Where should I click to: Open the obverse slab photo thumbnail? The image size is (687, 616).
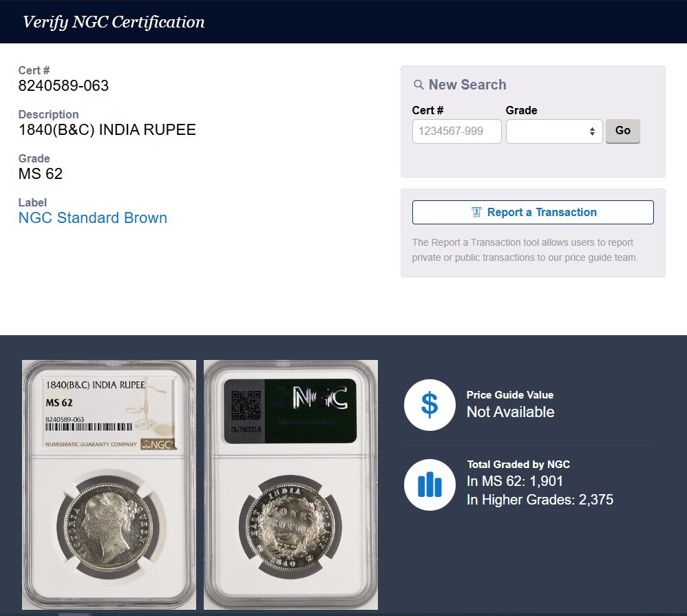point(109,485)
